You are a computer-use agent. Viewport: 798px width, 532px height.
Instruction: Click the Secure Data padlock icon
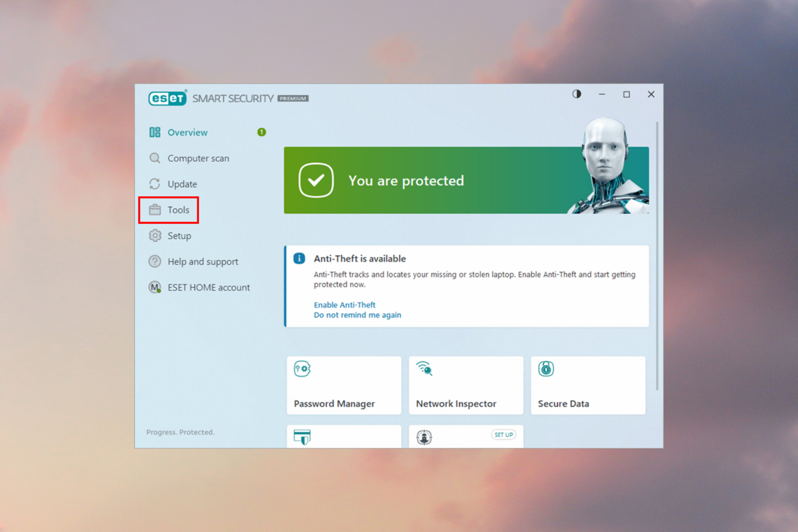coord(546,369)
